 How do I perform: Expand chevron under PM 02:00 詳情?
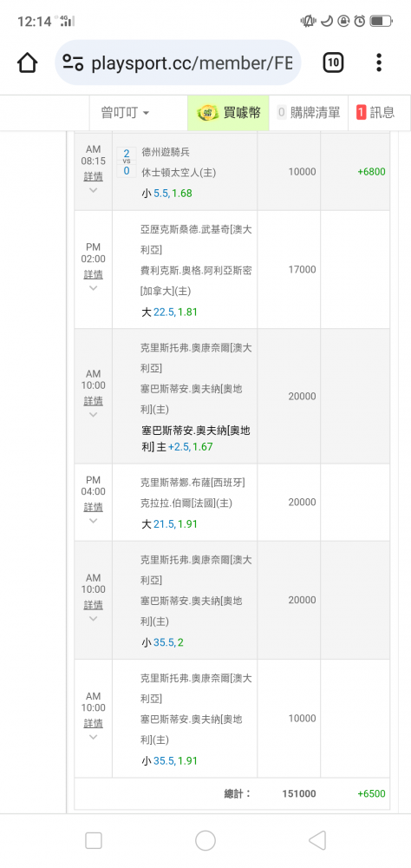point(93,288)
